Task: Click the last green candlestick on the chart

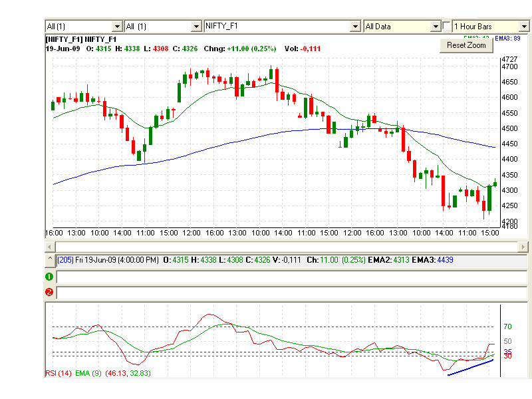Action: pyautogui.click(x=495, y=184)
